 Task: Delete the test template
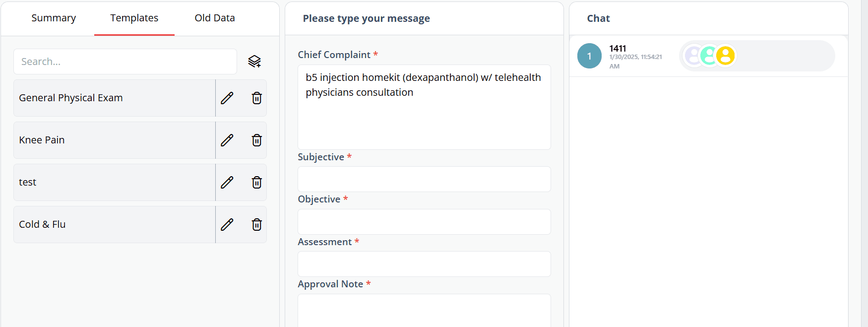[256, 183]
